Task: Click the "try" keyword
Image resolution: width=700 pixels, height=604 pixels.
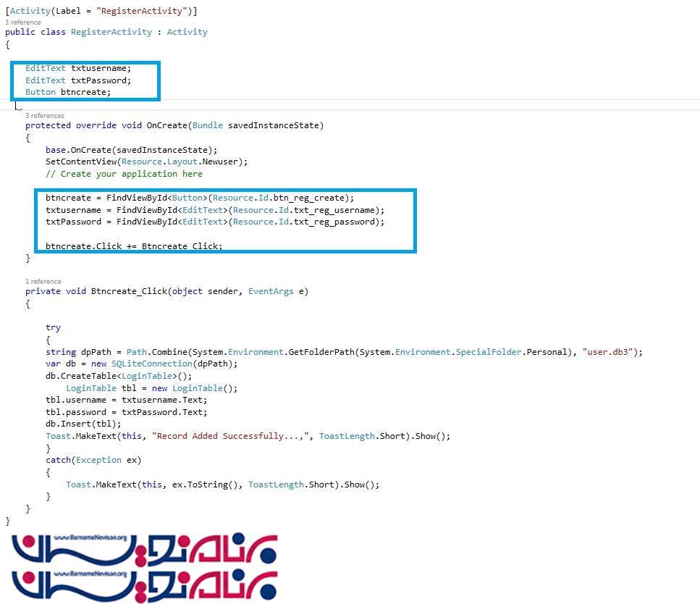Action: click(53, 328)
